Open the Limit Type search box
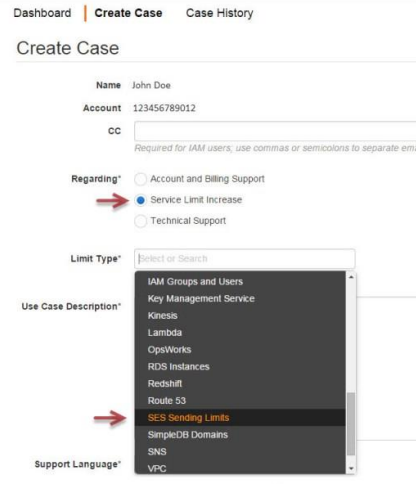The height and width of the screenshot is (484, 416). [x=245, y=259]
